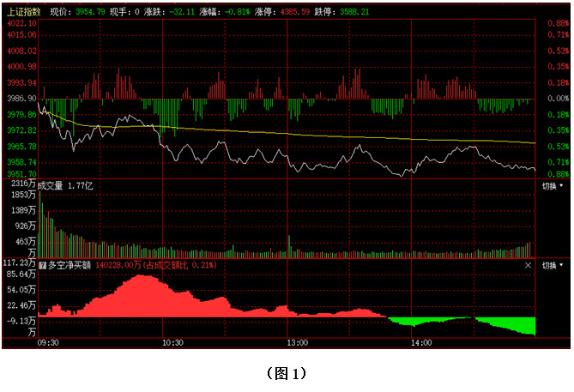Click the 13:00 time axis marker

(297, 342)
